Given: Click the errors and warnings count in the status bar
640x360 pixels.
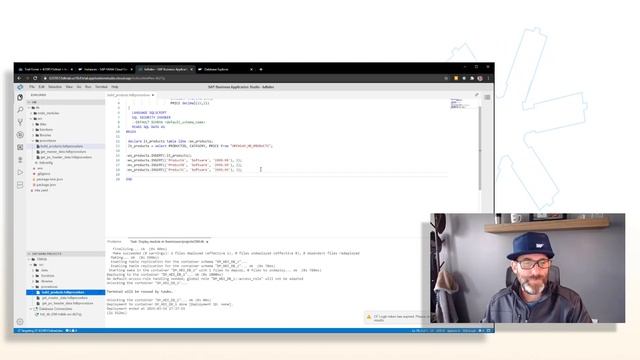Looking at the screenshot, I should tap(71, 331).
